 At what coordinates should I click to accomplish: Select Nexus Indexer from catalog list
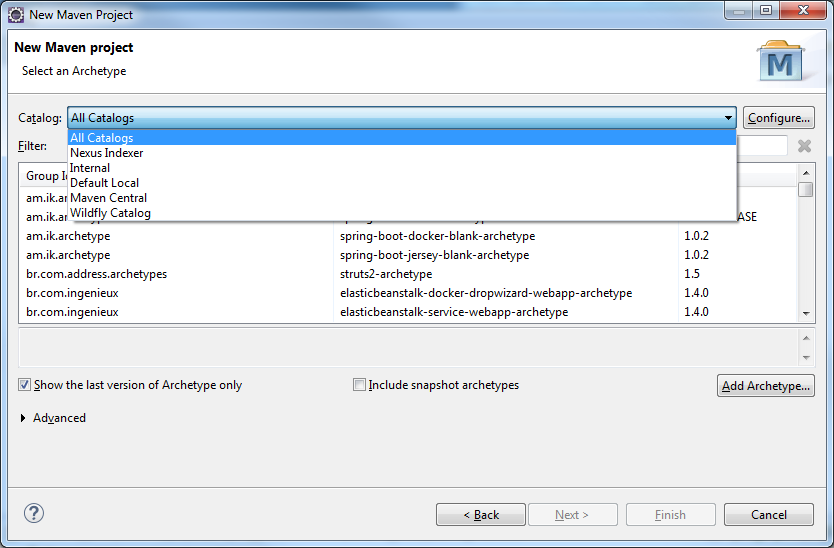click(106, 153)
